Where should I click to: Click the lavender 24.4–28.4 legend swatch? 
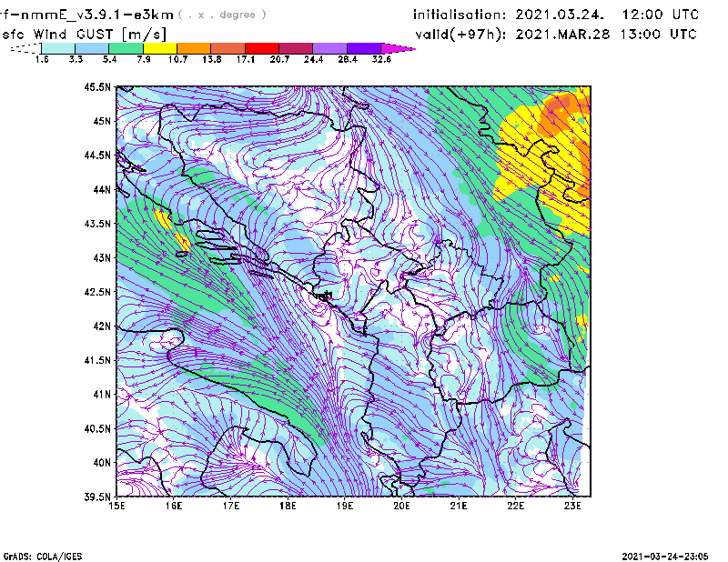coord(329,48)
